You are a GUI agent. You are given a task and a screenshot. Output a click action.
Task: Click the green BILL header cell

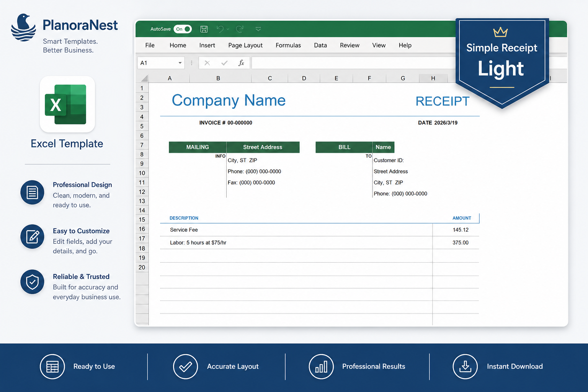344,147
